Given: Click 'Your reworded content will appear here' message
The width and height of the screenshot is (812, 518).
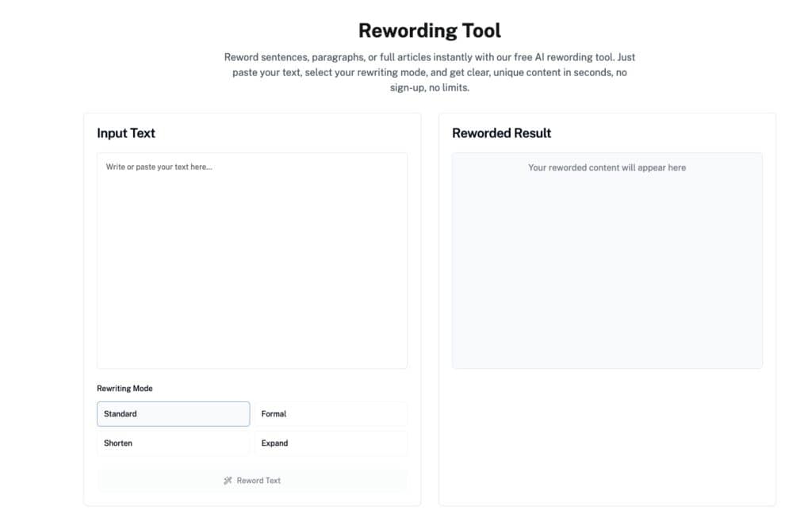Looking at the screenshot, I should (x=607, y=168).
